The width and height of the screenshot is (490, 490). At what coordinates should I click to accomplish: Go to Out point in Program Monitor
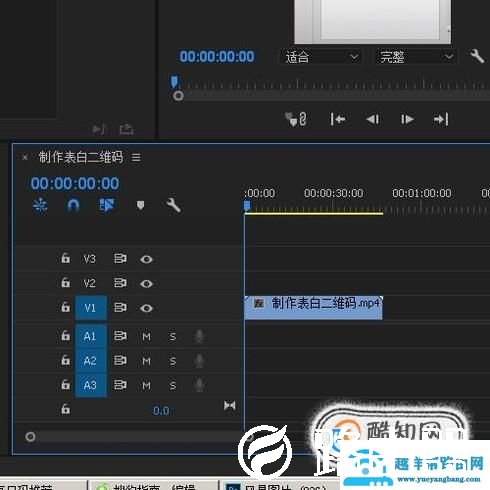[441, 119]
